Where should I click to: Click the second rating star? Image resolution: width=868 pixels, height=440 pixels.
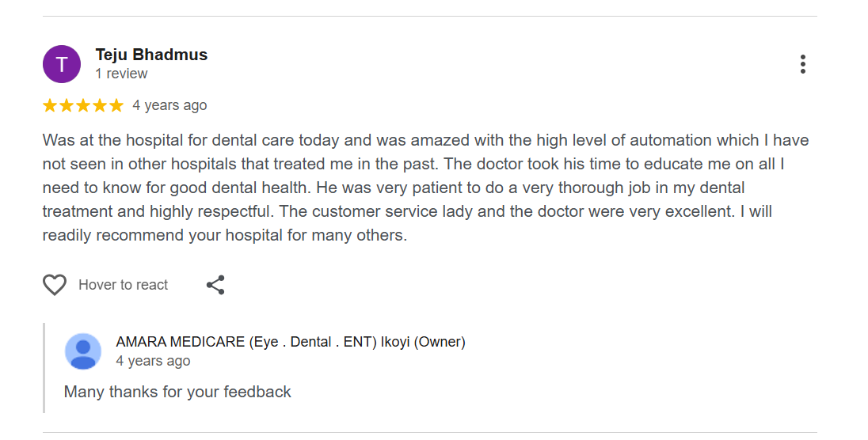point(67,105)
